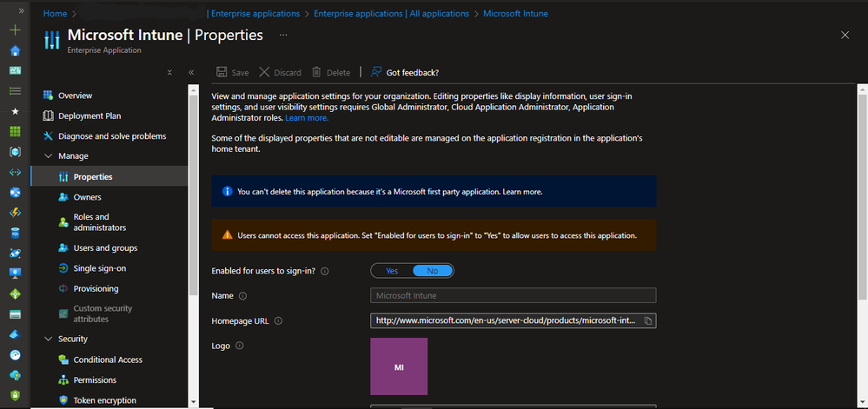Click the resource menu scroll down arrow
The height and width of the screenshot is (409, 868).
coord(193,402)
